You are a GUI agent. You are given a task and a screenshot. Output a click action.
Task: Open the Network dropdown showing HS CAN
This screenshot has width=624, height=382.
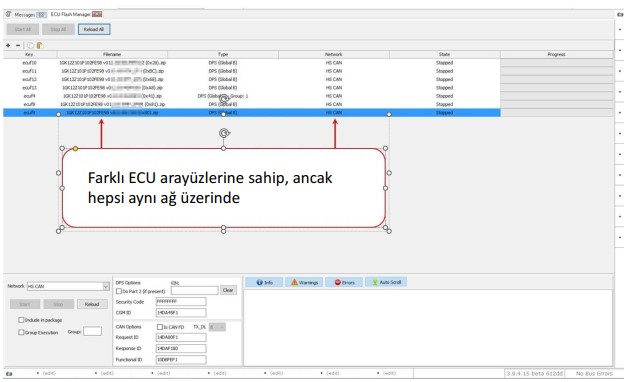[68, 286]
